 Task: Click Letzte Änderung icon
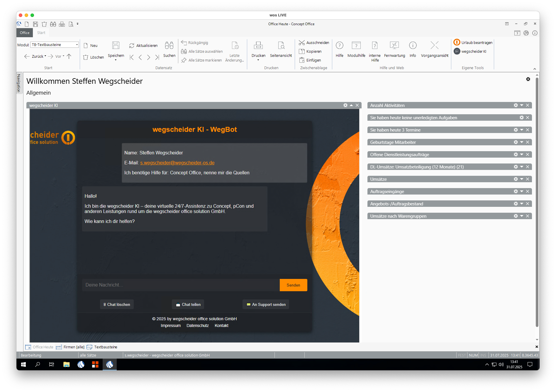tap(235, 45)
